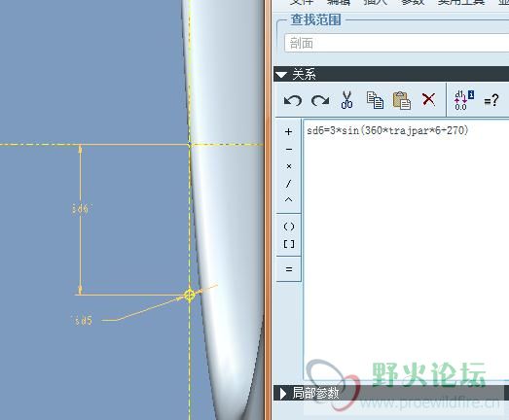Insert equals sign into relation
Screen dimensions: 509x420
[289, 269]
